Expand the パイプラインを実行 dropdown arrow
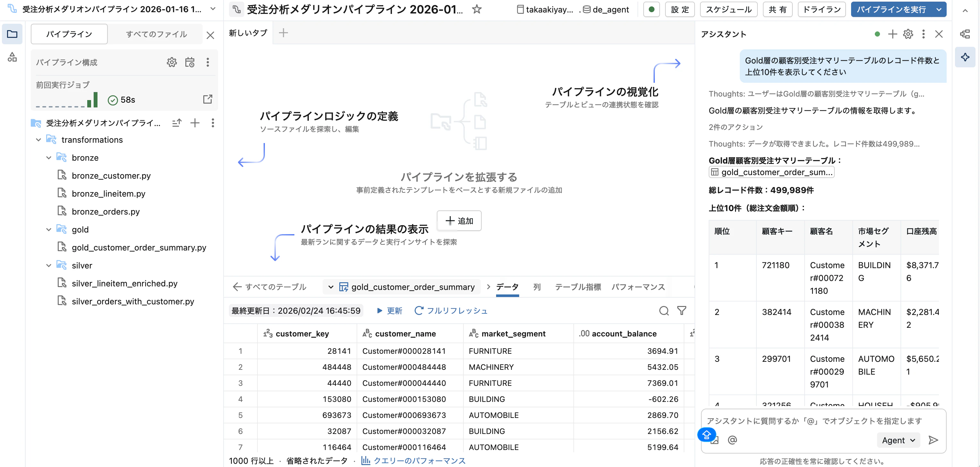 (939, 9)
